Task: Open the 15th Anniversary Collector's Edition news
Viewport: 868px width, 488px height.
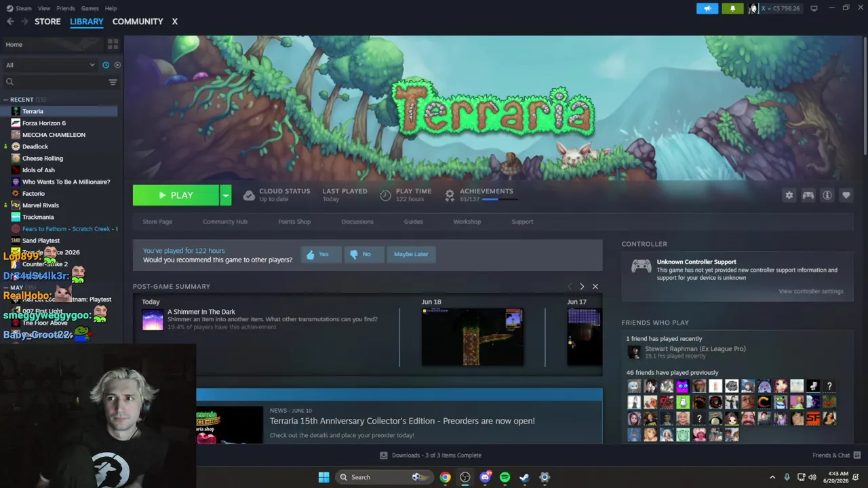Action: 402,421
